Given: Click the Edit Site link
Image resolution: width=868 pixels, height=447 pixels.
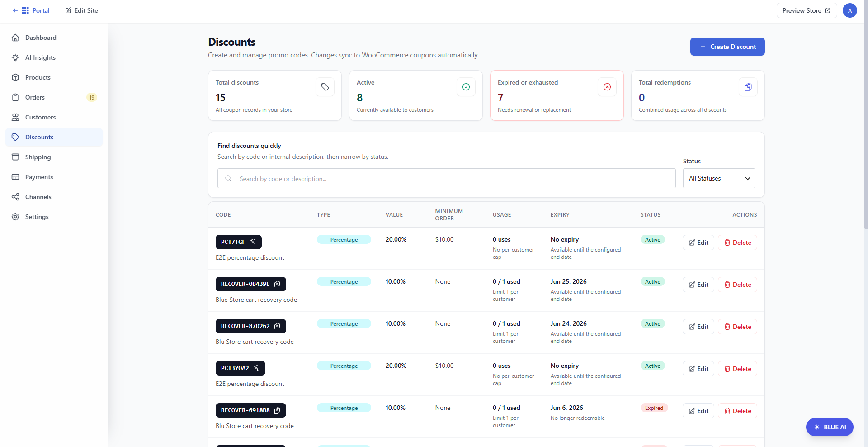Looking at the screenshot, I should [x=81, y=10].
